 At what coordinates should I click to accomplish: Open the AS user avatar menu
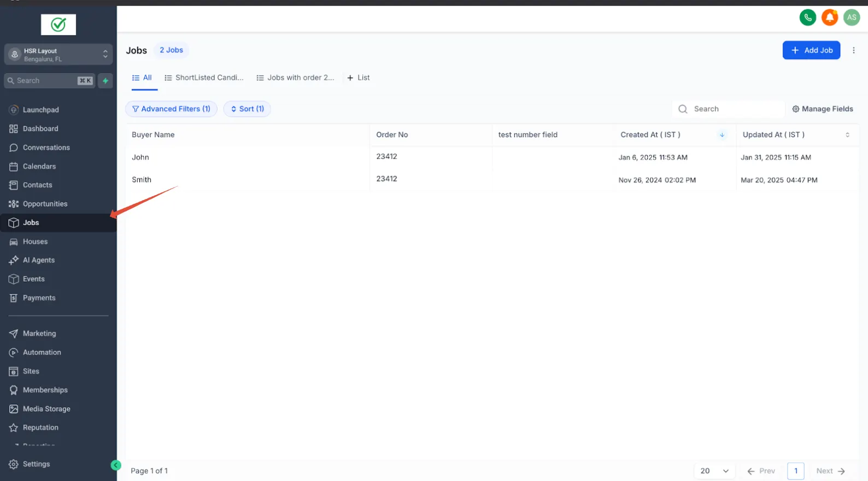click(x=852, y=17)
